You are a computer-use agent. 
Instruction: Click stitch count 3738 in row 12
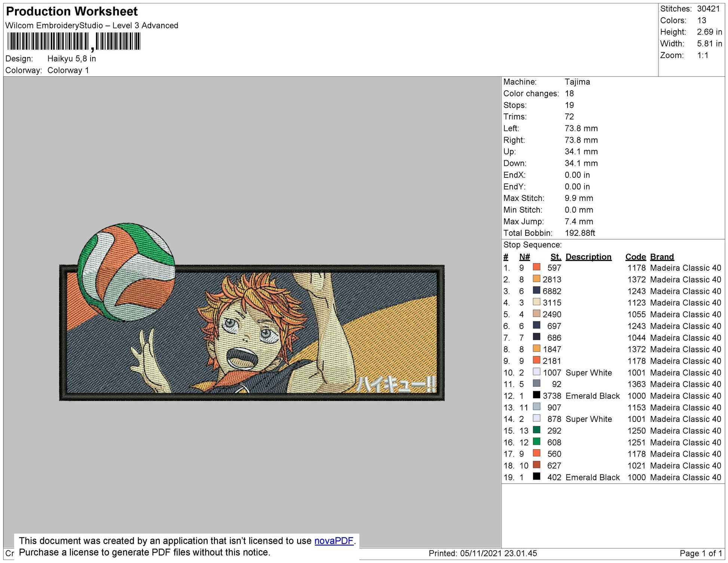pos(552,396)
